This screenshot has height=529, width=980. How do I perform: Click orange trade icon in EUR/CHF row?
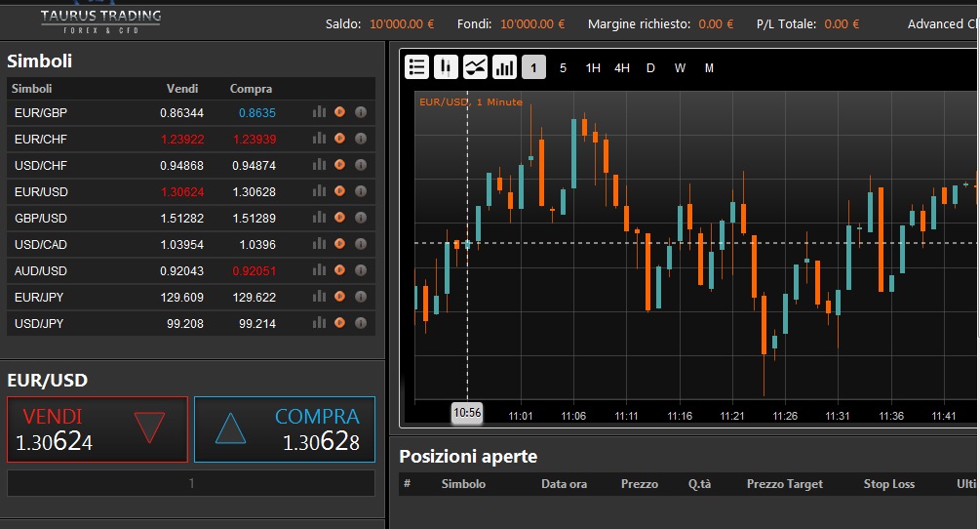pos(339,139)
